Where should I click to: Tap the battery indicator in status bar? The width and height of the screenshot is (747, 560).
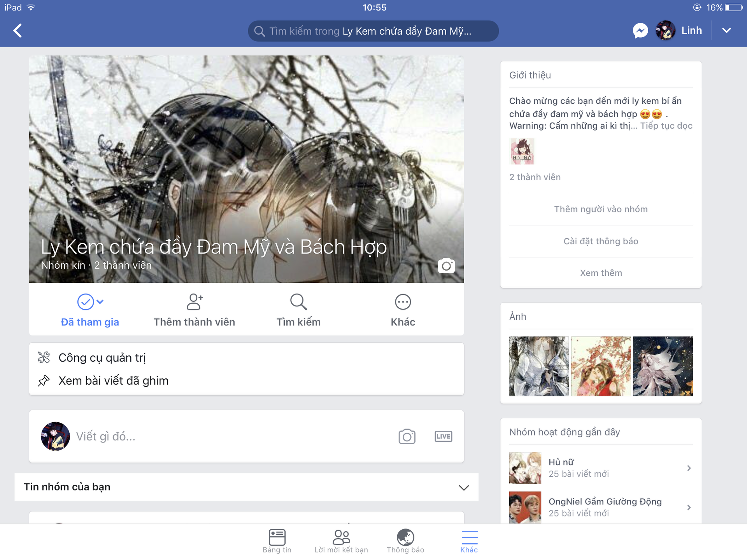734,7
